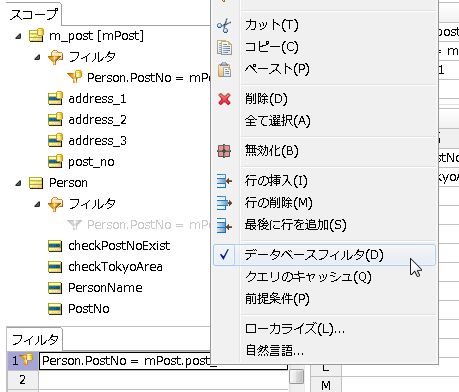
Task: Select the checkTokyoArea tree row
Action: tap(115, 267)
